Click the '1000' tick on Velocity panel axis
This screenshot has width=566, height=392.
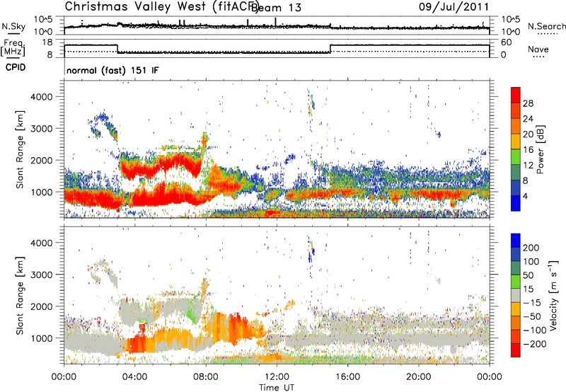pos(41,339)
